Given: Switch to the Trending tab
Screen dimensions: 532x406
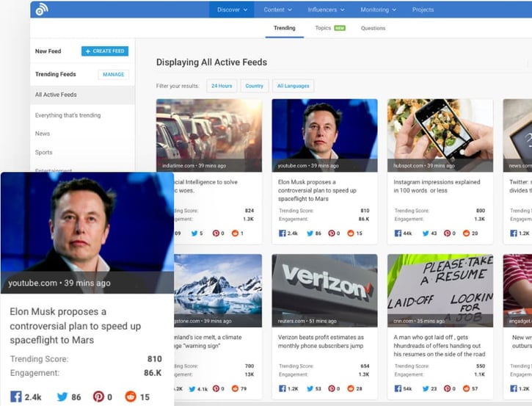Looking at the screenshot, I should pos(284,28).
